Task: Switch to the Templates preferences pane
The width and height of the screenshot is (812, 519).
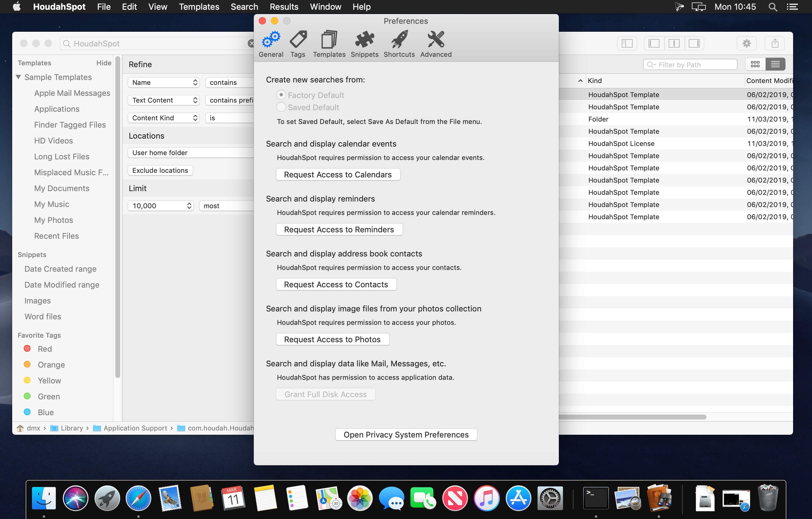Action: (x=329, y=45)
